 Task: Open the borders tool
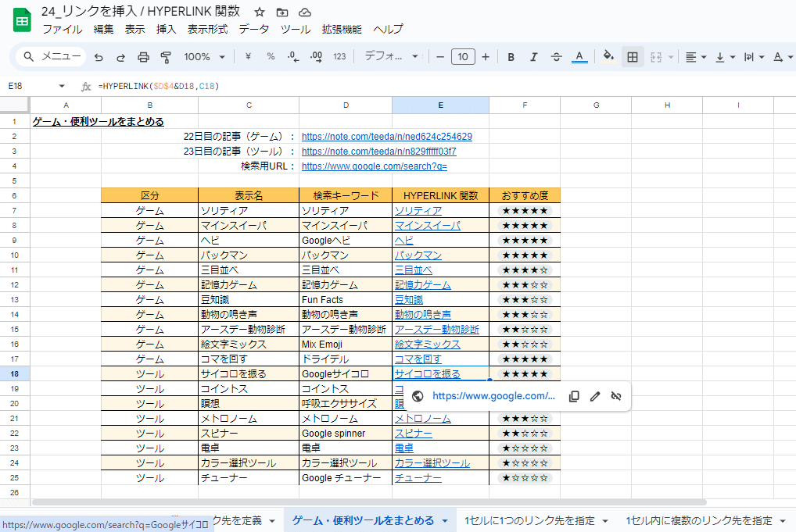click(633, 57)
